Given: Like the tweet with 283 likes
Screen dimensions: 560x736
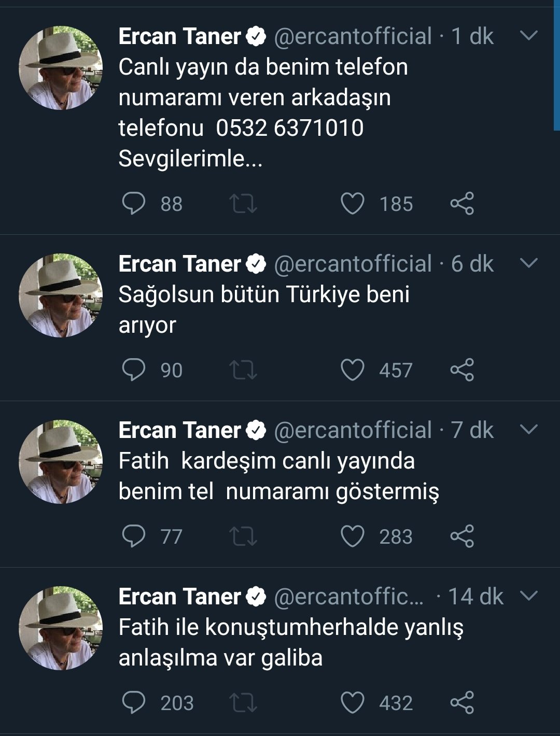Looking at the screenshot, I should tap(353, 536).
